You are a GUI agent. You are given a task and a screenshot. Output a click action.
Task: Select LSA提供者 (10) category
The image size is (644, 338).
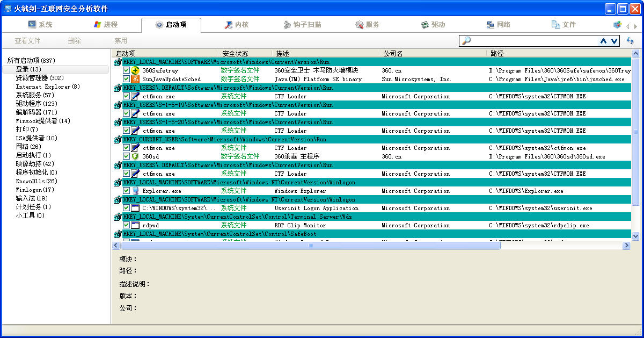pyautogui.click(x=36, y=138)
